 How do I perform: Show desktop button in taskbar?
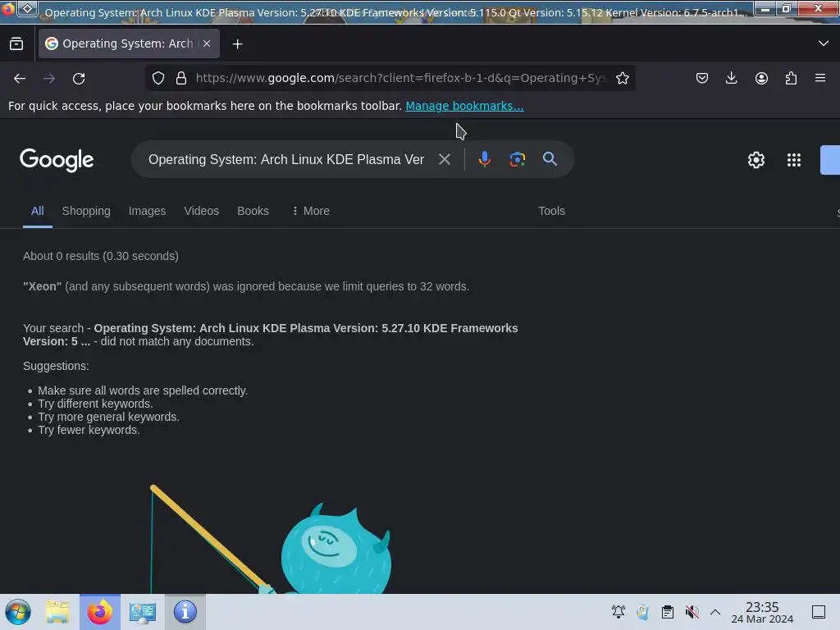[x=819, y=612]
